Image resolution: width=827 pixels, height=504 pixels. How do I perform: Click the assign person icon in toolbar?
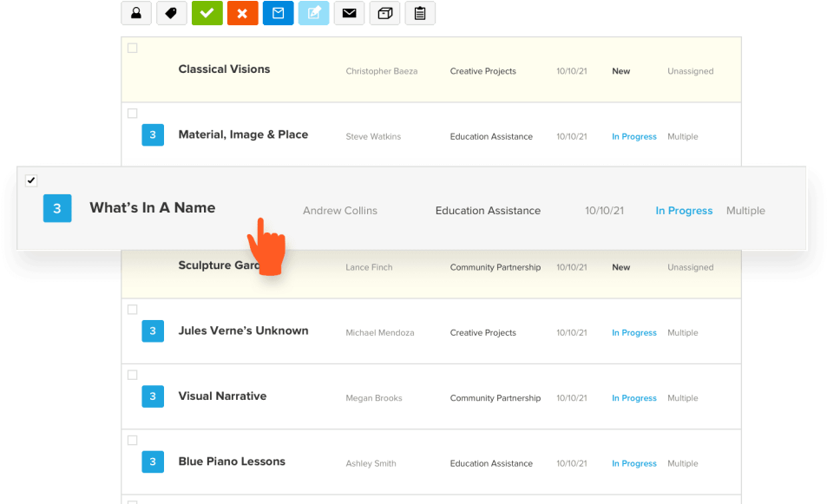136,13
